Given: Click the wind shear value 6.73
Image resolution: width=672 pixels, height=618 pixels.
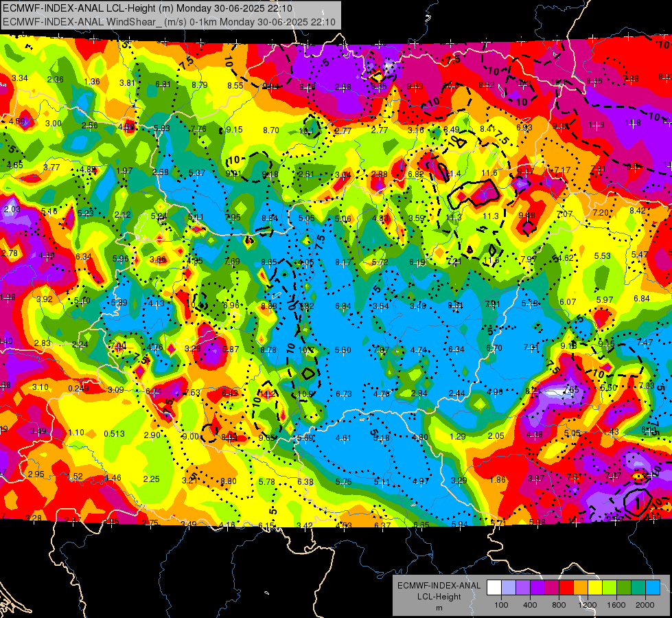Looking at the screenshot, I should 344,393.
